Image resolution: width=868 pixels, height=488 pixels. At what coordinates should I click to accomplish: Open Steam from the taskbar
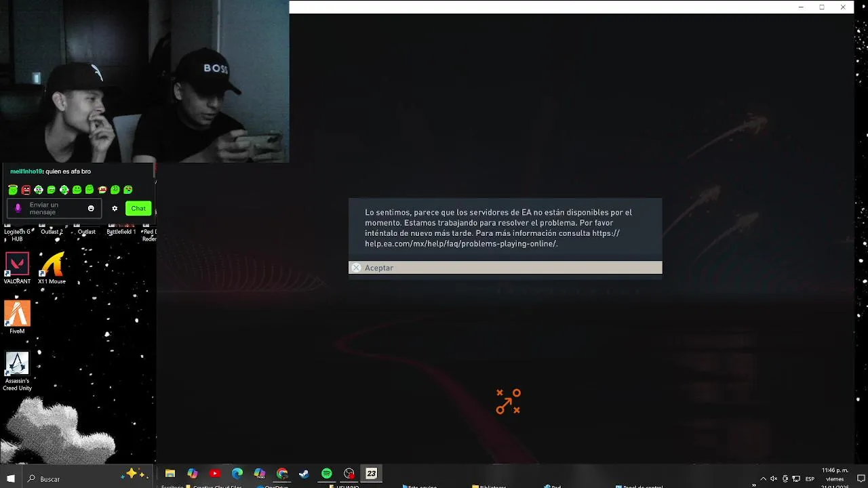pos(304,474)
